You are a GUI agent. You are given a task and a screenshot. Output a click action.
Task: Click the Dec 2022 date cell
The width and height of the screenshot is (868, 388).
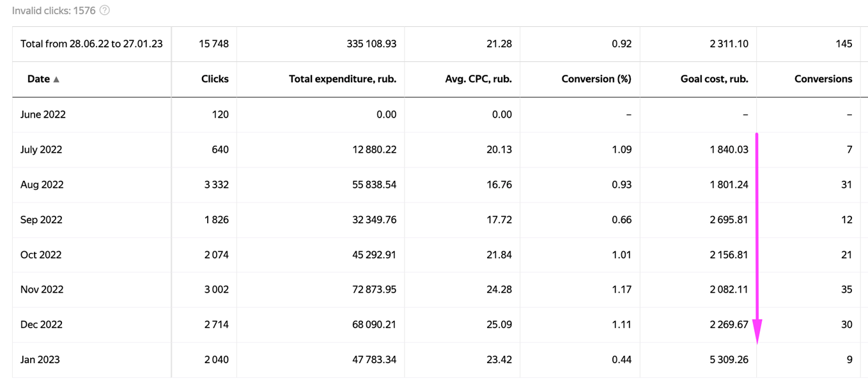point(42,325)
